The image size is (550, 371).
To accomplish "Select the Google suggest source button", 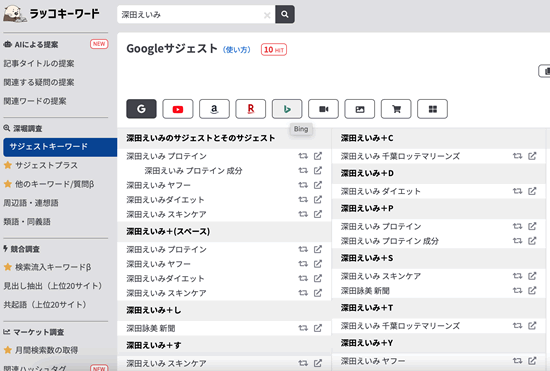I will point(141,109).
